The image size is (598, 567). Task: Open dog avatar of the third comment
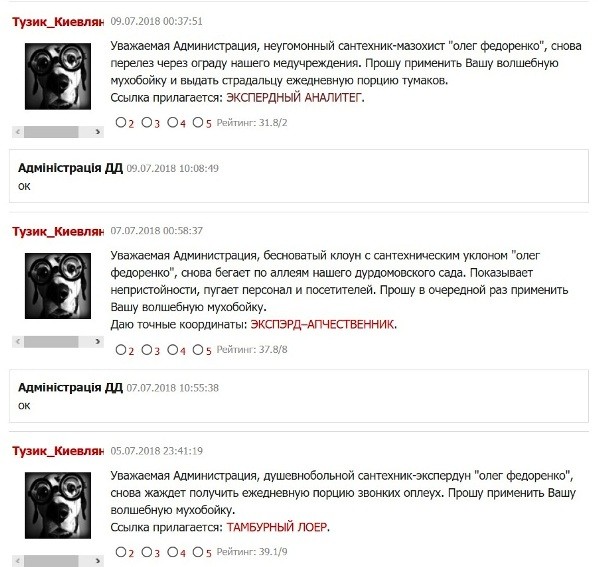[58, 505]
